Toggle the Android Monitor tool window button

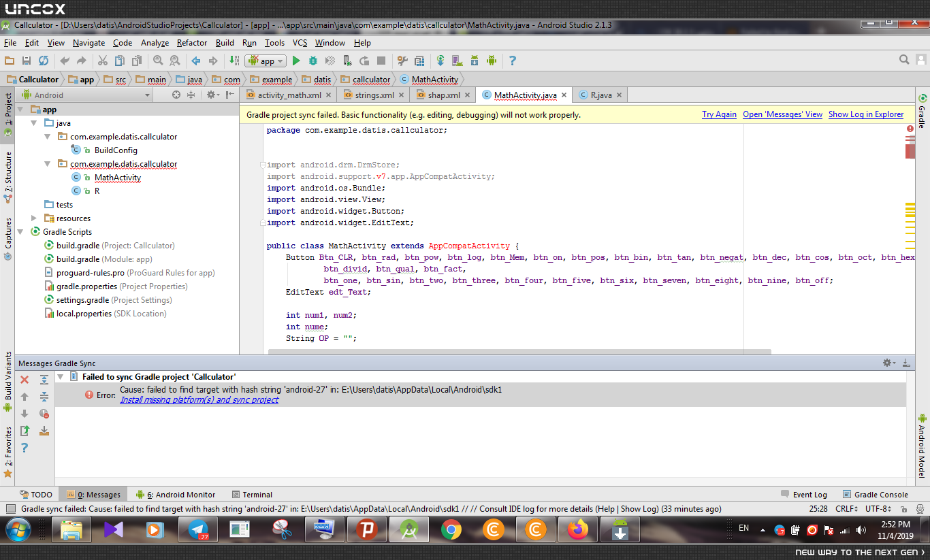[x=176, y=495]
